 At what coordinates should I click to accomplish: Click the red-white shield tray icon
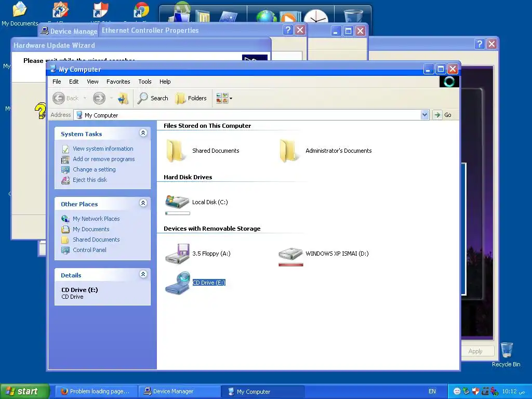475,391
